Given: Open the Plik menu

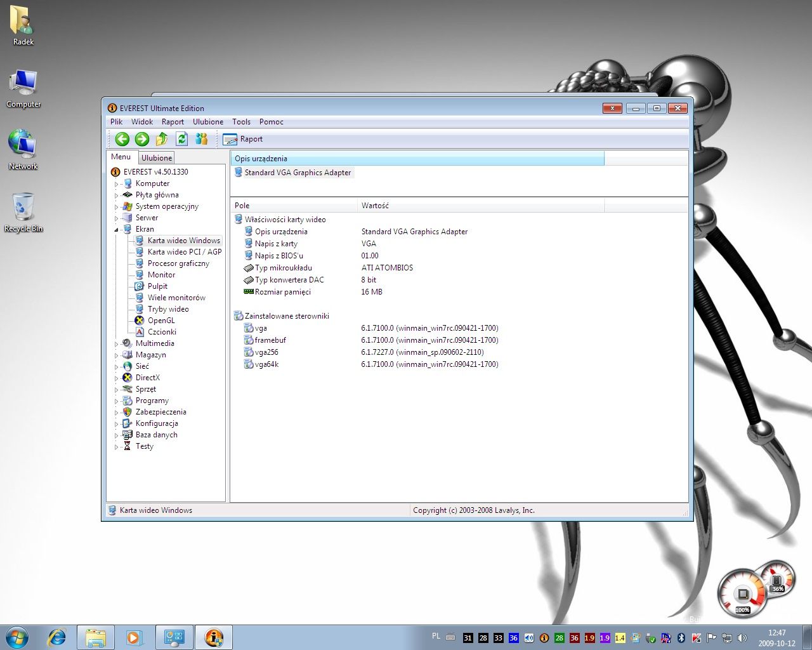Looking at the screenshot, I should pyautogui.click(x=117, y=122).
